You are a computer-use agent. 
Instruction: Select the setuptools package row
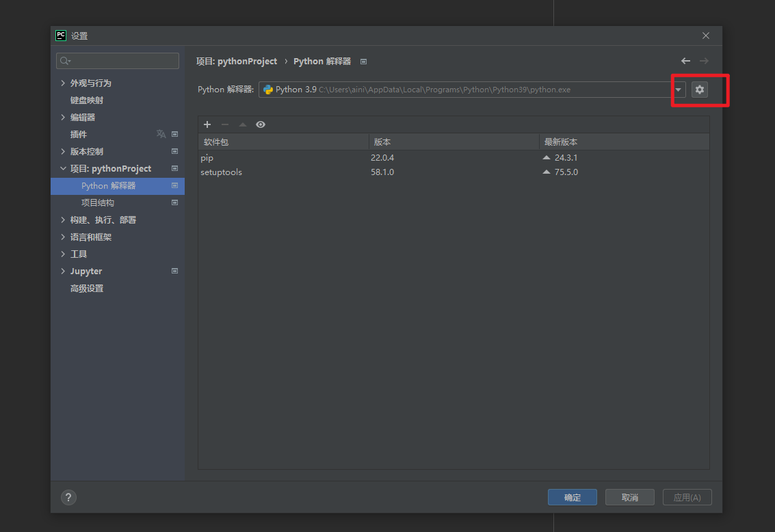pyautogui.click(x=454, y=172)
